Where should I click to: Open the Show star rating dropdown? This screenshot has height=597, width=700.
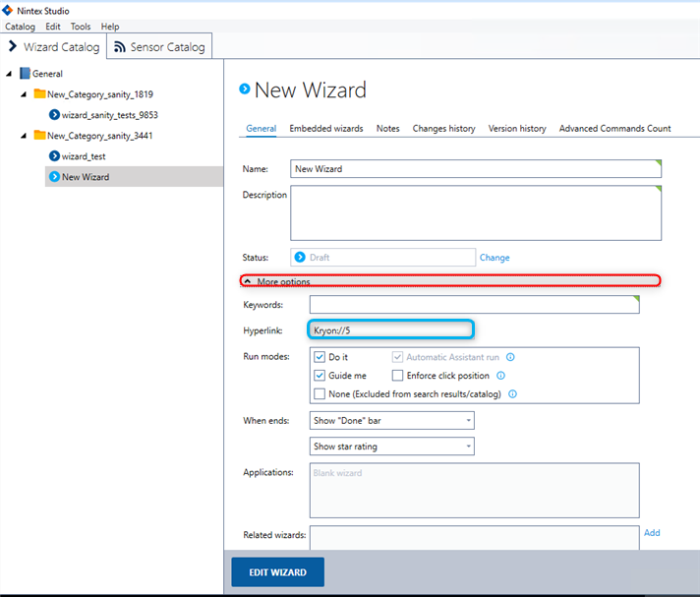391,447
